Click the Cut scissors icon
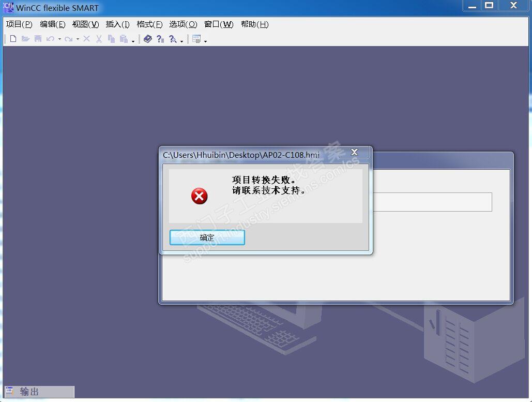The height and width of the screenshot is (402, 532). coord(99,39)
